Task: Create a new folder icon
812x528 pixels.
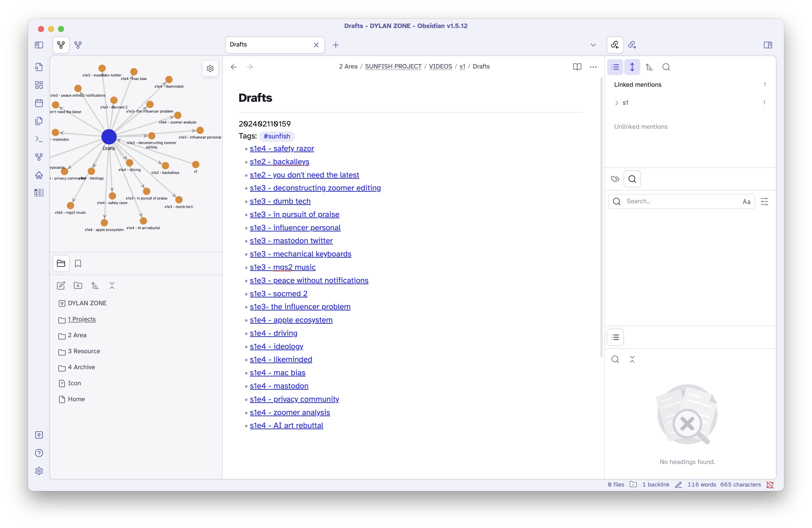Action: [78, 285]
